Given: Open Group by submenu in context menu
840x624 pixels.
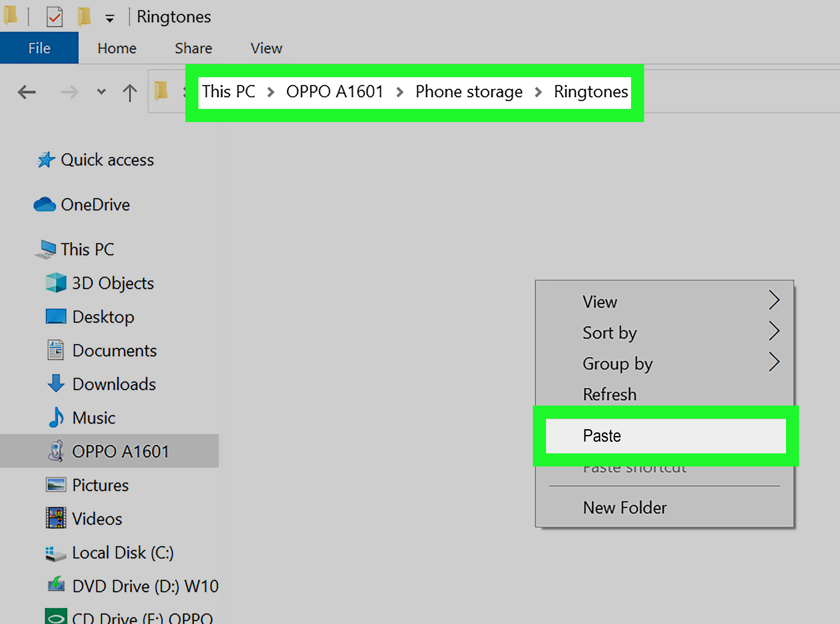Looking at the screenshot, I should click(x=664, y=363).
